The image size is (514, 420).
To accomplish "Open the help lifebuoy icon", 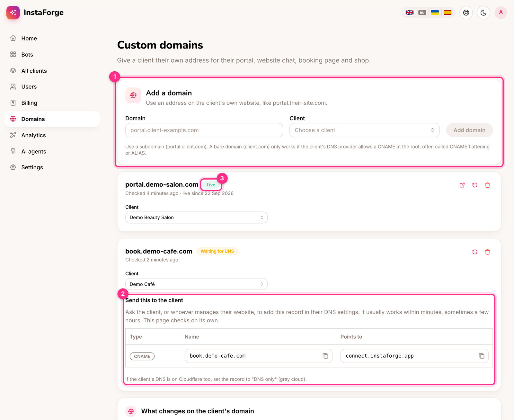I will click(466, 13).
